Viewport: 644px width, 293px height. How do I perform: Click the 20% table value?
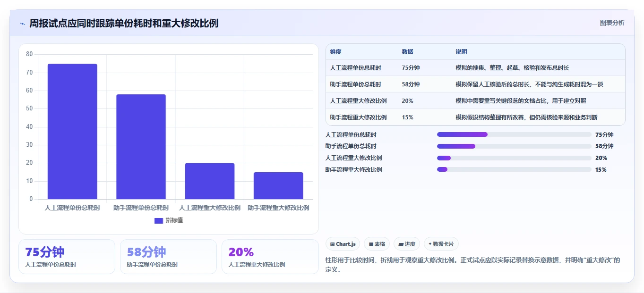tap(407, 101)
